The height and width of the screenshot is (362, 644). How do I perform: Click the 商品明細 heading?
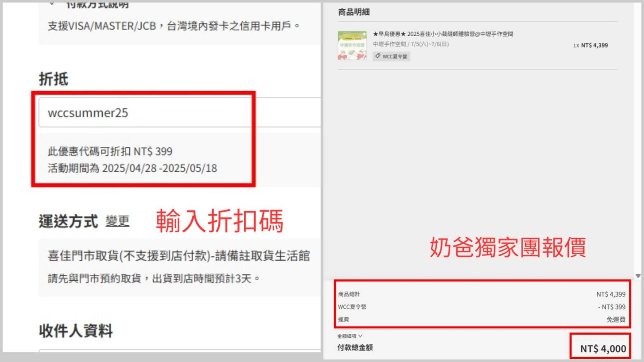point(354,12)
